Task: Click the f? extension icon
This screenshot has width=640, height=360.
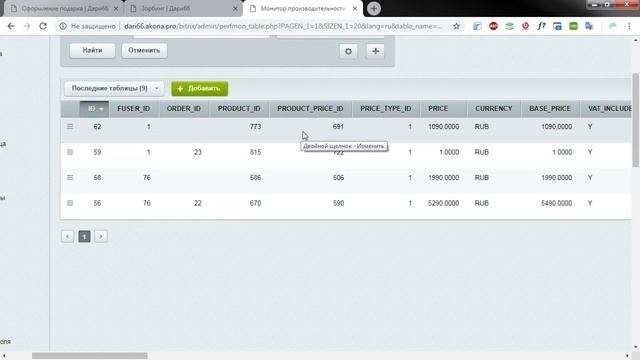Action: point(541,26)
